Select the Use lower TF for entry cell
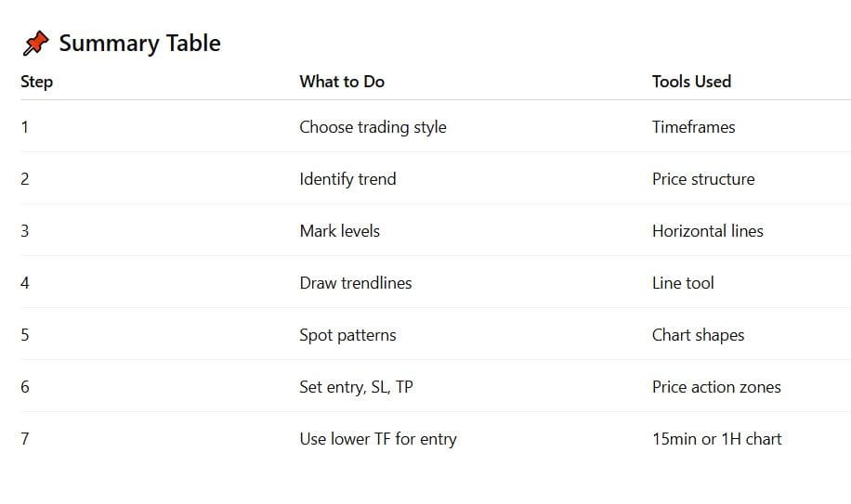851x504 pixels. point(378,440)
